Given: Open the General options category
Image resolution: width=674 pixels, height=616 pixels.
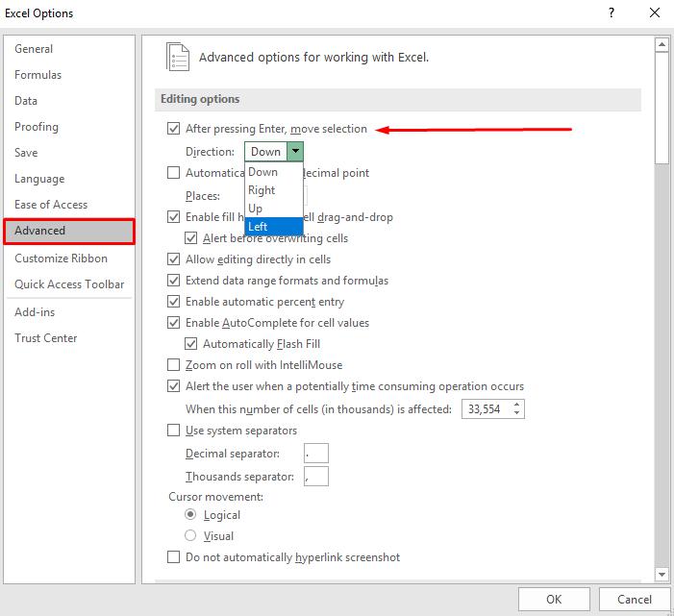Looking at the screenshot, I should coord(34,49).
